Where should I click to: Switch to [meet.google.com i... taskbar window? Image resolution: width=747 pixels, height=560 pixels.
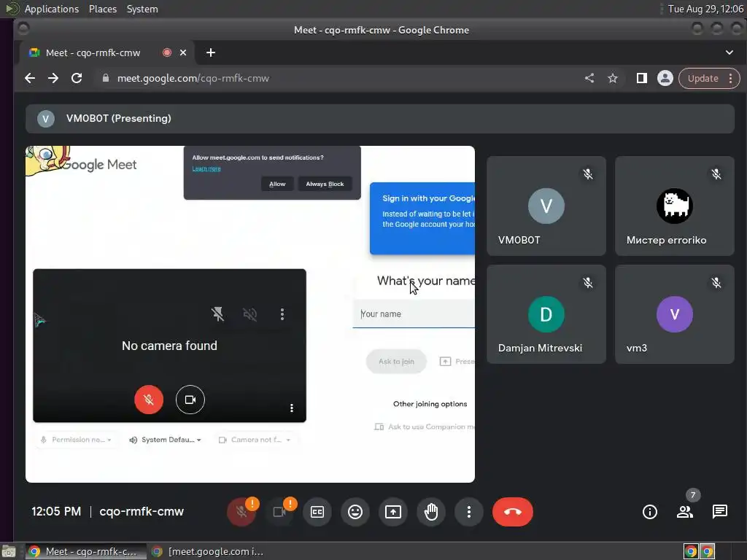coord(208,551)
